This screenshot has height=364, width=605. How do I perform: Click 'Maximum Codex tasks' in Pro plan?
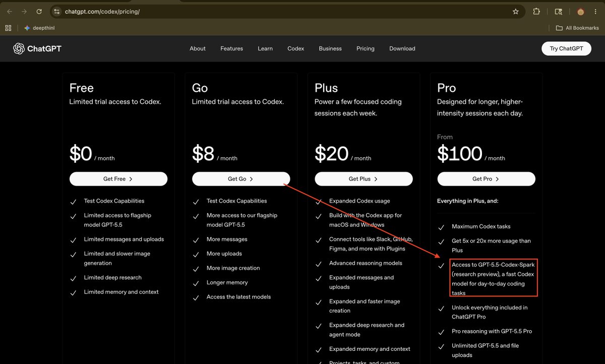[481, 227]
